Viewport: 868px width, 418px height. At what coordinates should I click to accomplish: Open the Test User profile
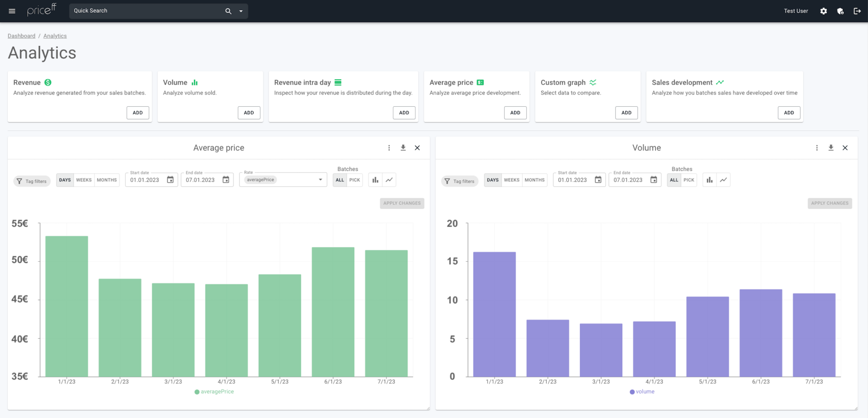pyautogui.click(x=796, y=11)
